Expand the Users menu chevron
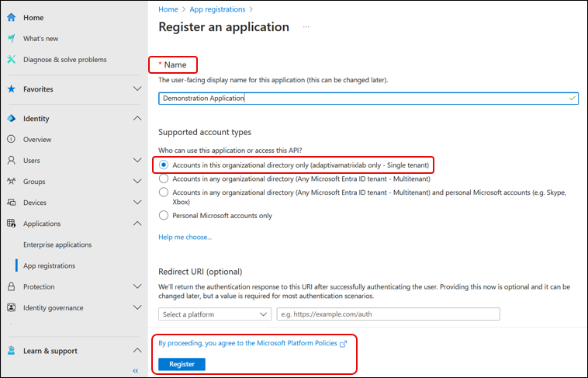Image resolution: width=588 pixels, height=378 pixels. (x=137, y=161)
